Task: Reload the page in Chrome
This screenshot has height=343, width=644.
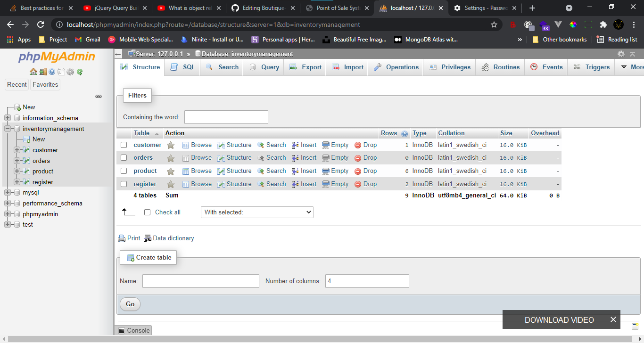Action: (41, 24)
